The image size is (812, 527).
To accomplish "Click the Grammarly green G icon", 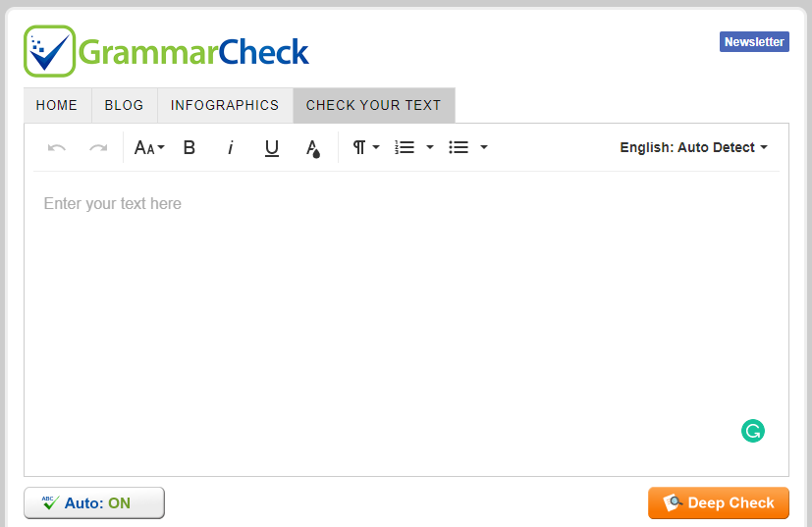I will pyautogui.click(x=752, y=431).
